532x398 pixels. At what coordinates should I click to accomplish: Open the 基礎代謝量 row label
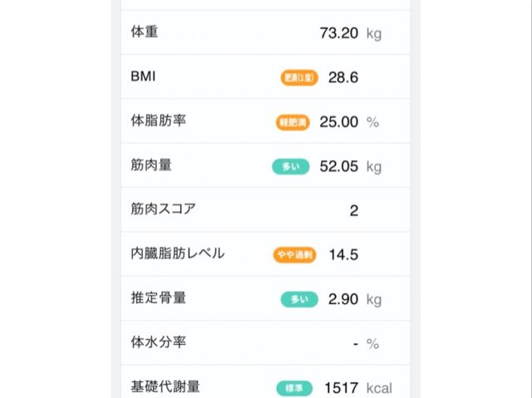click(x=165, y=387)
